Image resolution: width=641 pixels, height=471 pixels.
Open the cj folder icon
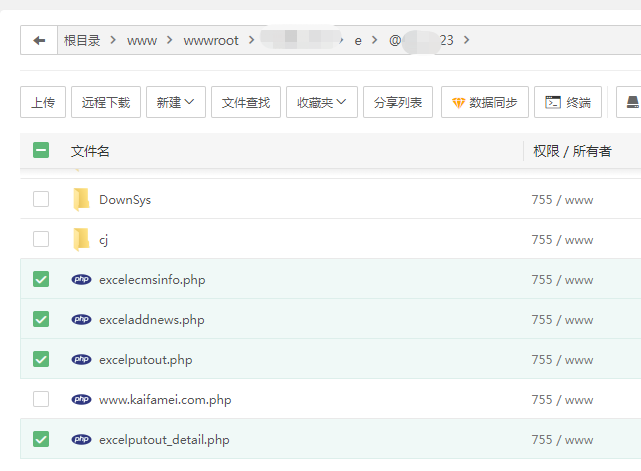[x=82, y=240]
